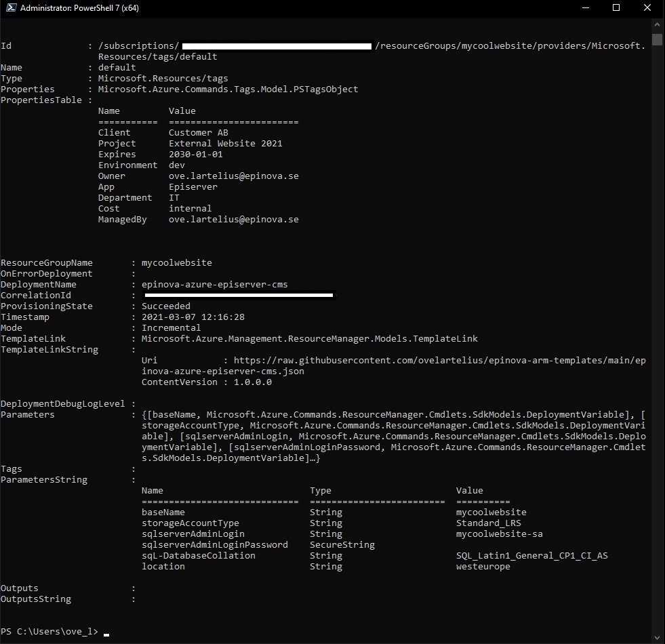Select the DeploymentName value epinova-azure-episerver-cms
Image resolution: width=665 pixels, height=644 pixels.
pos(214,285)
